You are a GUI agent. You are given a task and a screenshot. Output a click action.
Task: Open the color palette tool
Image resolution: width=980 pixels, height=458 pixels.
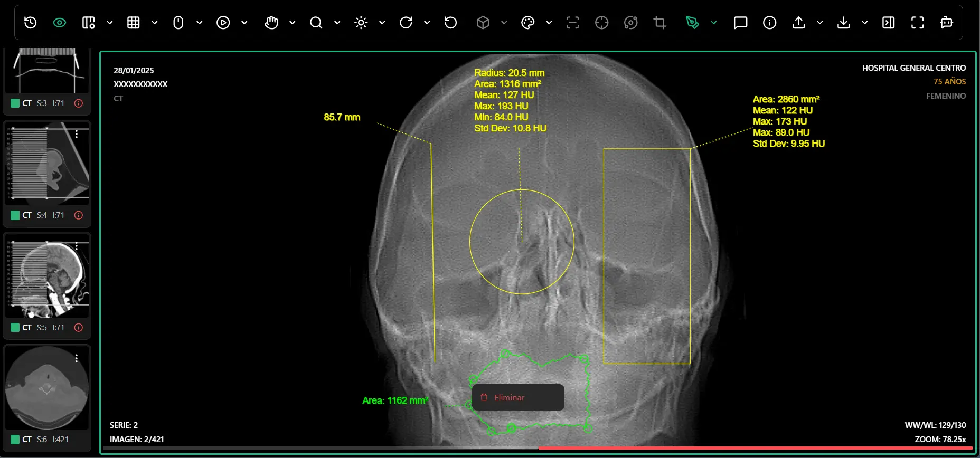pyautogui.click(x=527, y=23)
